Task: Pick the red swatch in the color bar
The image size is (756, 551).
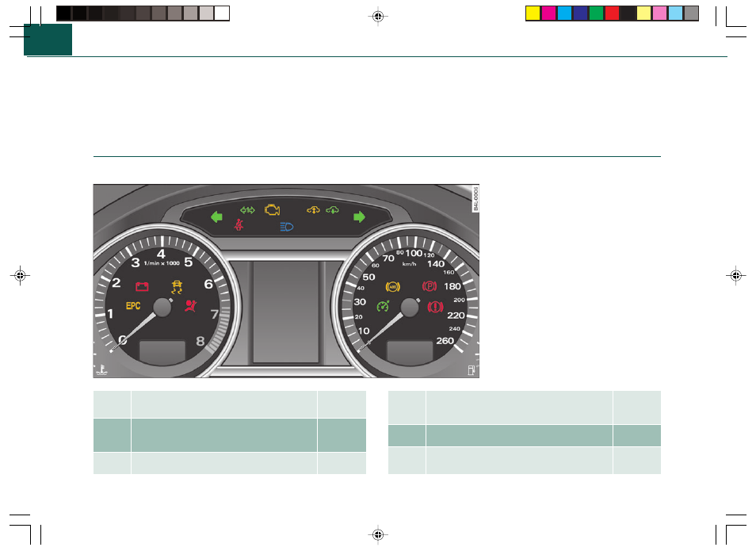Action: click(x=613, y=13)
